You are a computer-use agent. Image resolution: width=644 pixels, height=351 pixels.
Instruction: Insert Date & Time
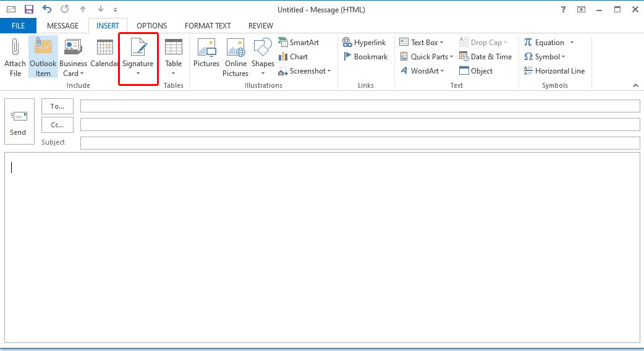click(485, 57)
